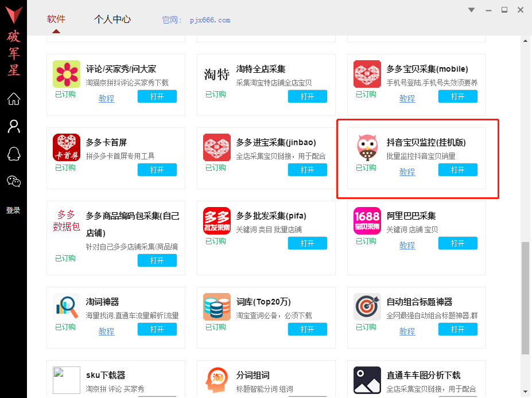Open 多多进宝采集(jinbao) via 打开

(x=308, y=170)
